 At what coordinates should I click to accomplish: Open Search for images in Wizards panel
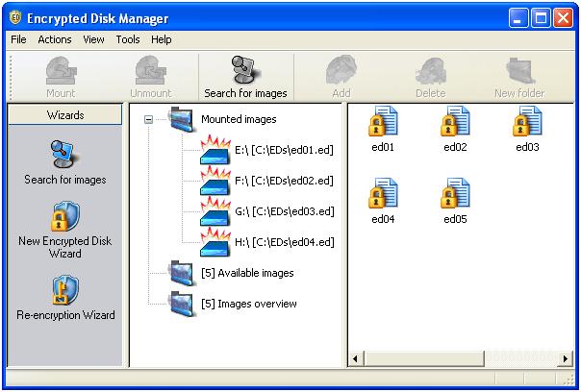pyautogui.click(x=65, y=162)
